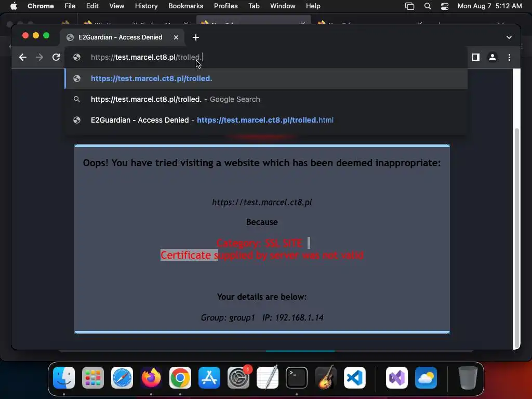Open the Help menu

313,6
